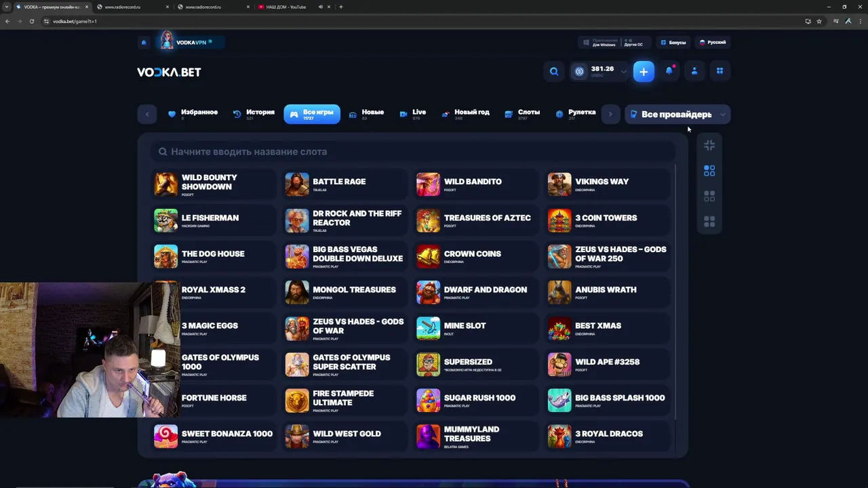Click browser reload icon
Screen dimensions: 868x488
31,21
